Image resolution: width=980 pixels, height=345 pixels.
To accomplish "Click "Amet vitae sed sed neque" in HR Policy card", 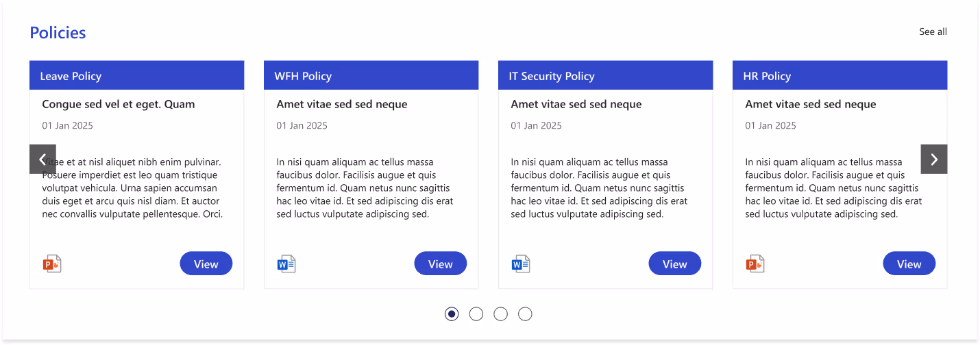I will click(811, 104).
